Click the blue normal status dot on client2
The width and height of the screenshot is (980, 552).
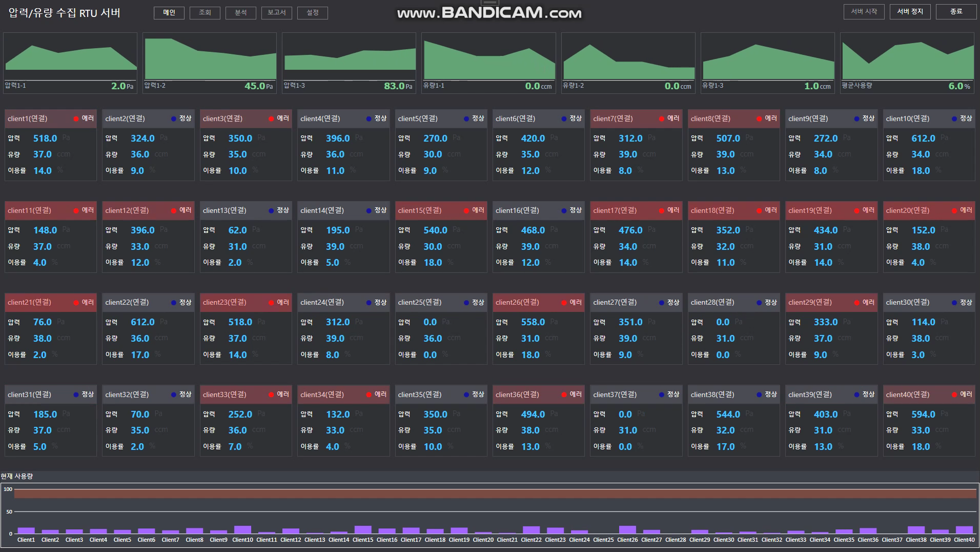(174, 119)
